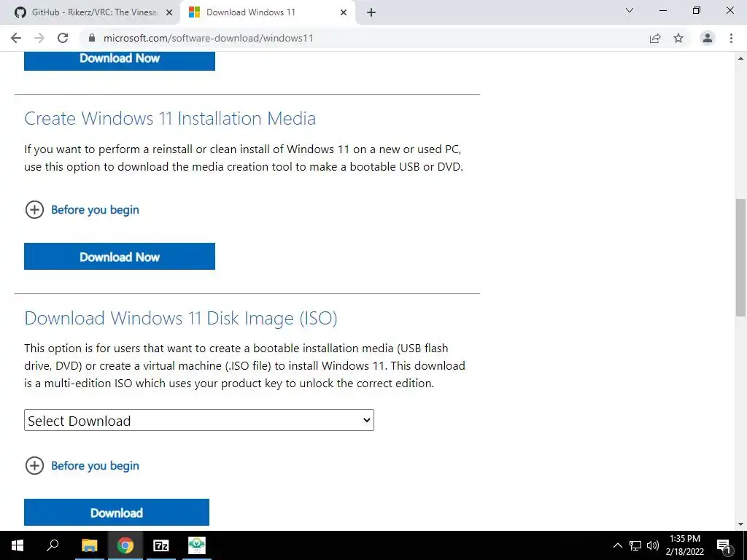Screen dimensions: 747x560
Task: Open the tab search chevron
Action: click(630, 10)
